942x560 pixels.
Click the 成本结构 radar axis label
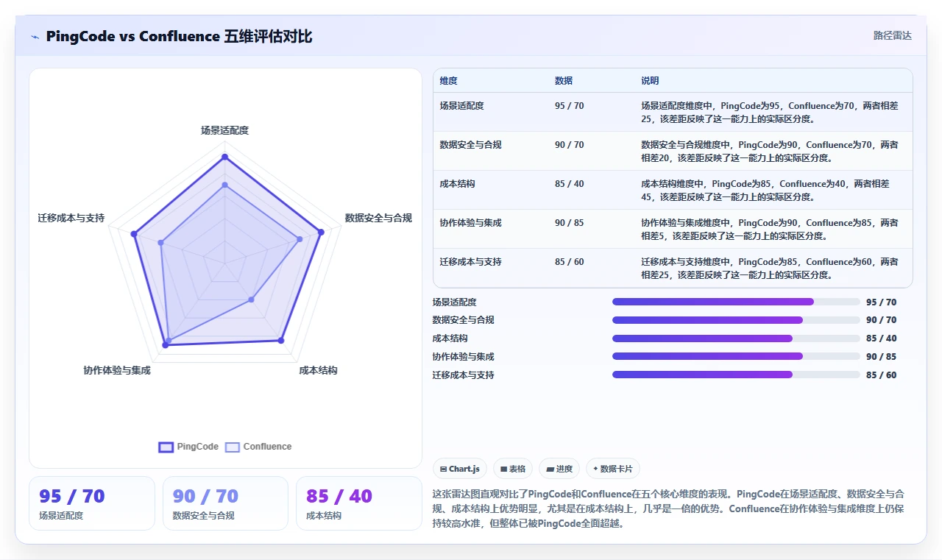point(318,370)
